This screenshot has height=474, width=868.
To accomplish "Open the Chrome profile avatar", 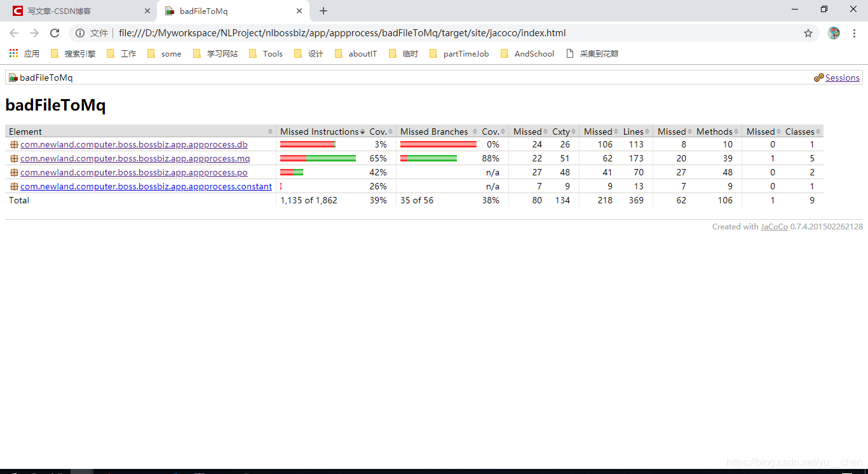I will [x=834, y=33].
